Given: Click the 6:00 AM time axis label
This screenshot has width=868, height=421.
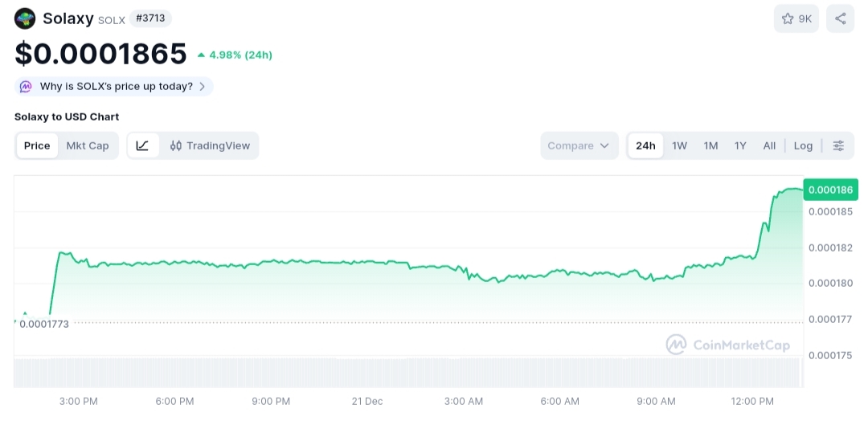Looking at the screenshot, I should [x=559, y=401].
